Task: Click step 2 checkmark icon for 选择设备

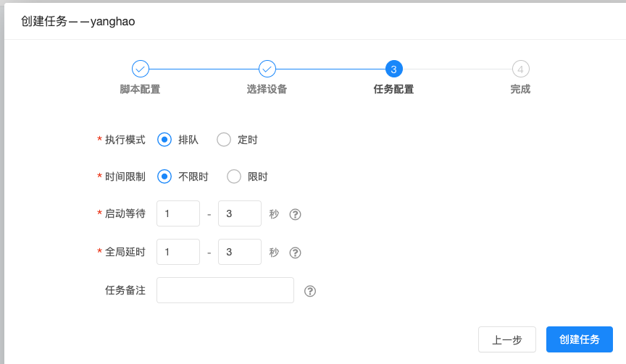Action: [267, 69]
